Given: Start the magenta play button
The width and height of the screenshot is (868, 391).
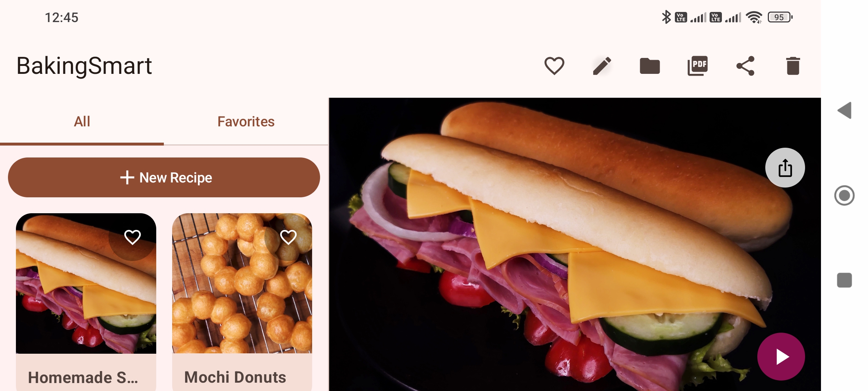Looking at the screenshot, I should [x=781, y=357].
